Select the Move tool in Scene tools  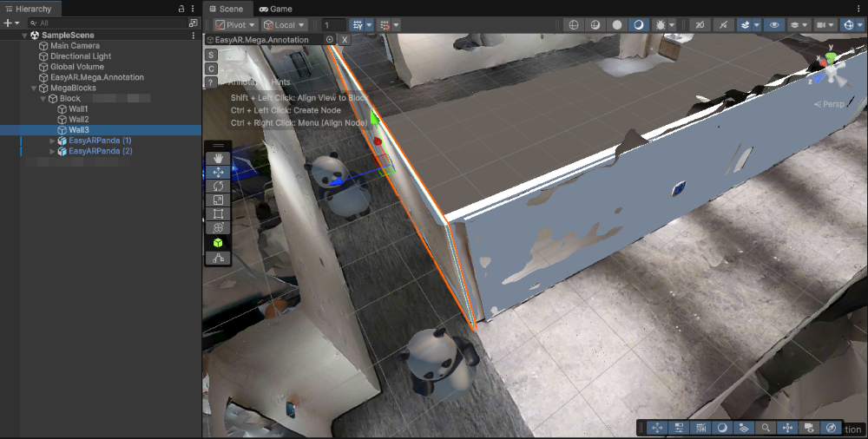[218, 172]
